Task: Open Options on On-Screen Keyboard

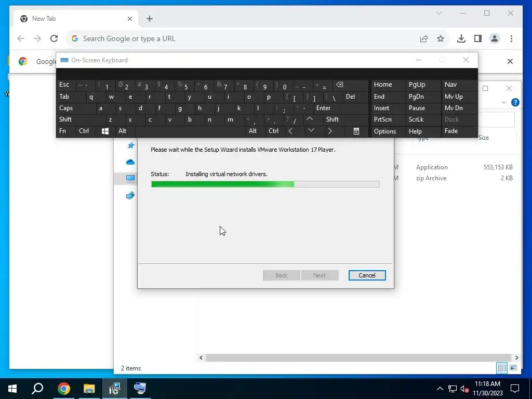Action: tap(388, 131)
